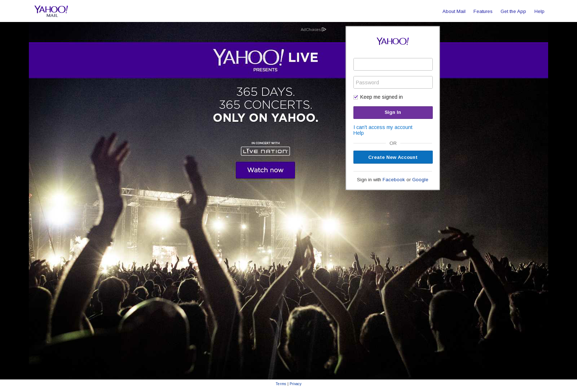The width and height of the screenshot is (577, 392).
Task: Click the Yahoo Mail logo in header
Action: (x=51, y=11)
